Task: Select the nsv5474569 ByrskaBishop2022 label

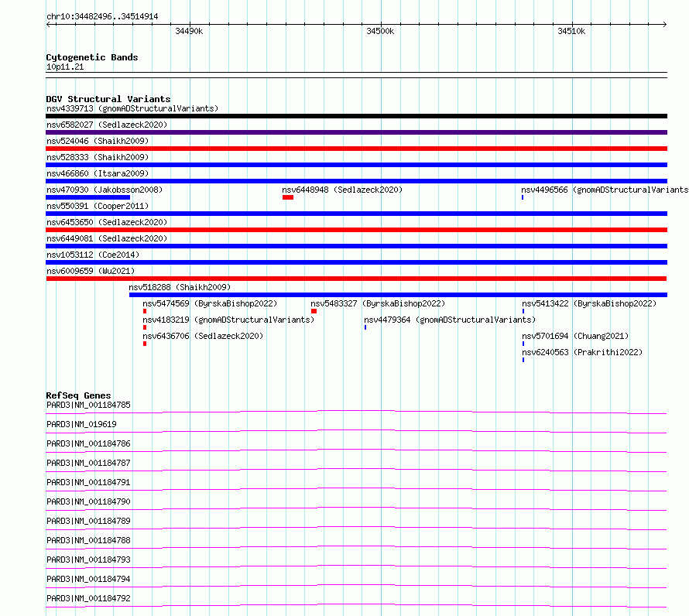Action: 210,303
